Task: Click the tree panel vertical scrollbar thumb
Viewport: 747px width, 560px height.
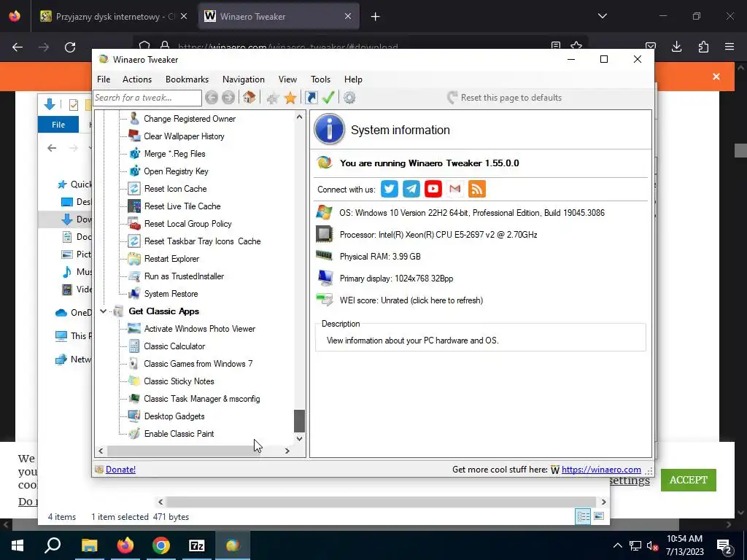Action: point(299,421)
